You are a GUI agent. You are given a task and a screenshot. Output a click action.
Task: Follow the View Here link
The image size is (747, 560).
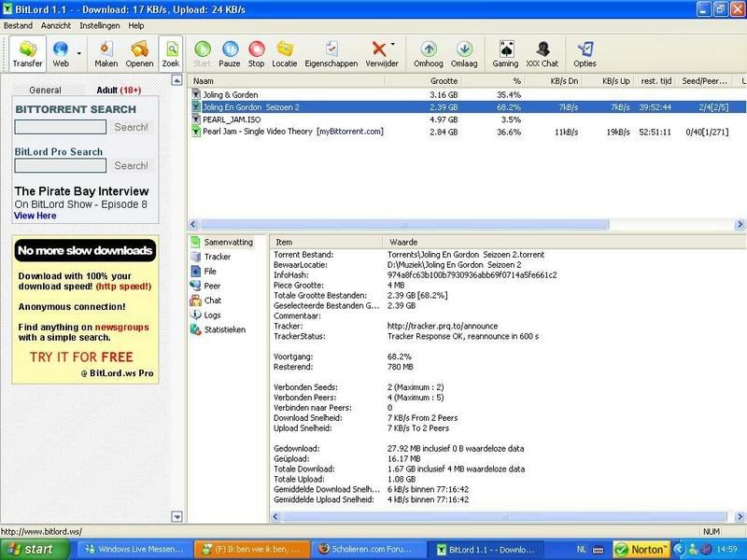click(35, 216)
